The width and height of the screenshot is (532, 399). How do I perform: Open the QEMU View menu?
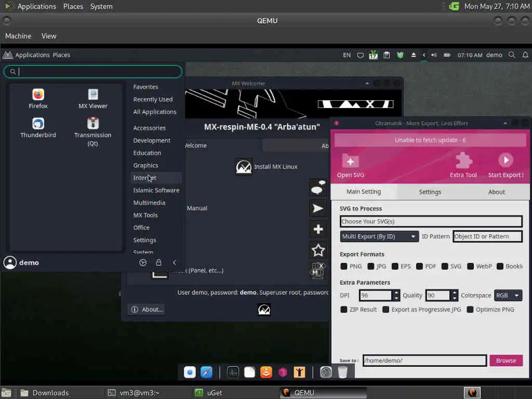[49, 36]
